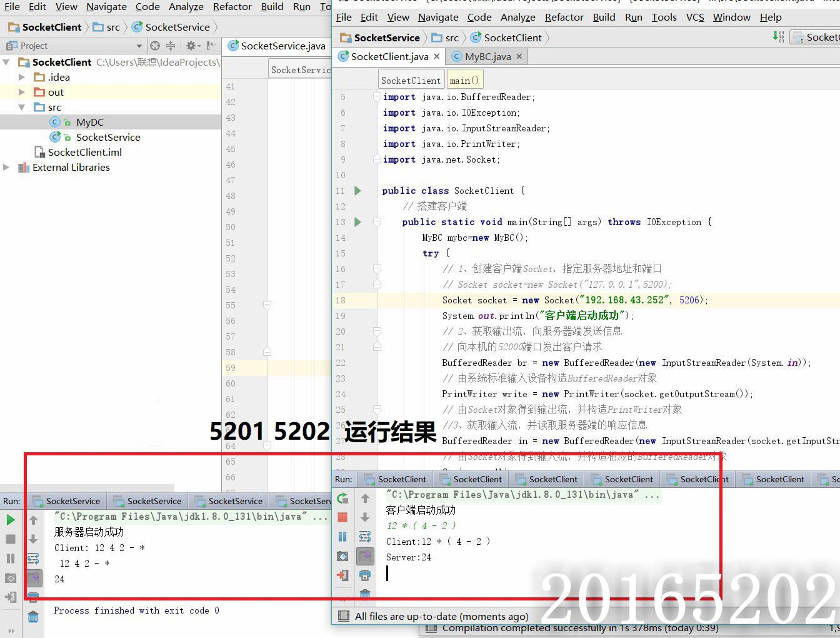
Task: Toggle soft-wrap in the SocketService console
Action: coord(34,559)
